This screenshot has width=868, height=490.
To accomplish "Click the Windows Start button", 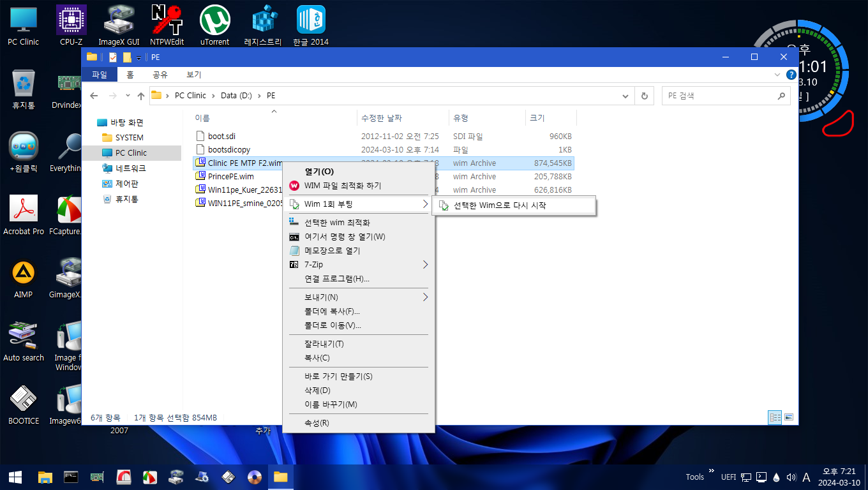I will click(15, 477).
